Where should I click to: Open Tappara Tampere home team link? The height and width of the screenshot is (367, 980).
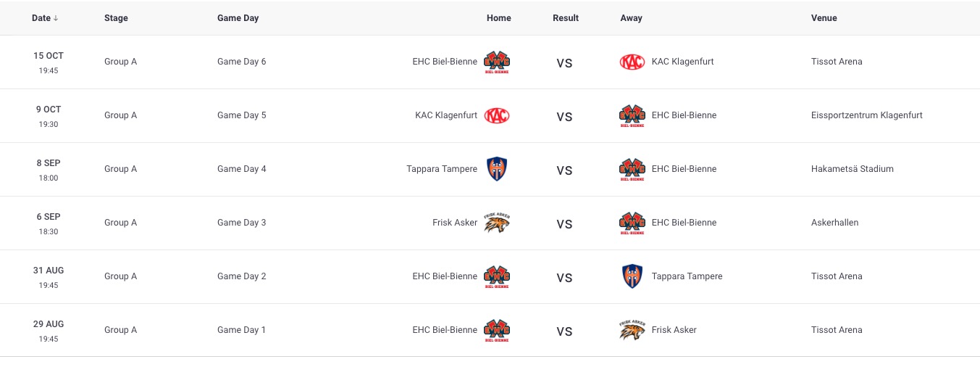442,169
